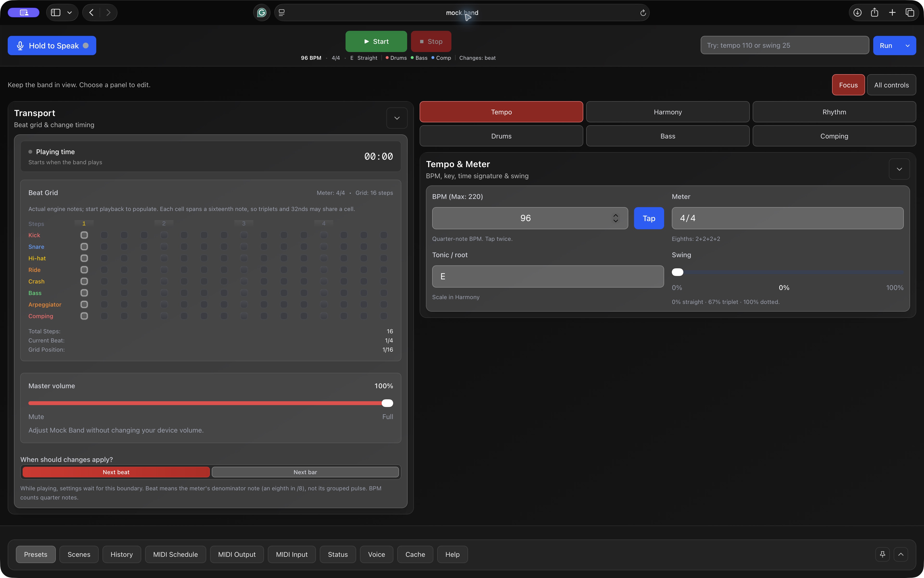
Task: Click Hold to Speak microphone button
Action: [x=52, y=46]
